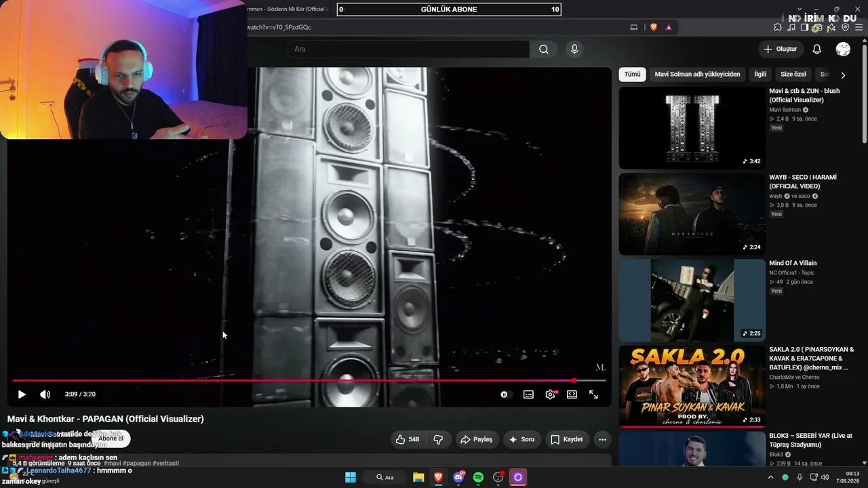Open the three-dot more actions menu
Screen dimensions: 868x488
tap(602, 439)
